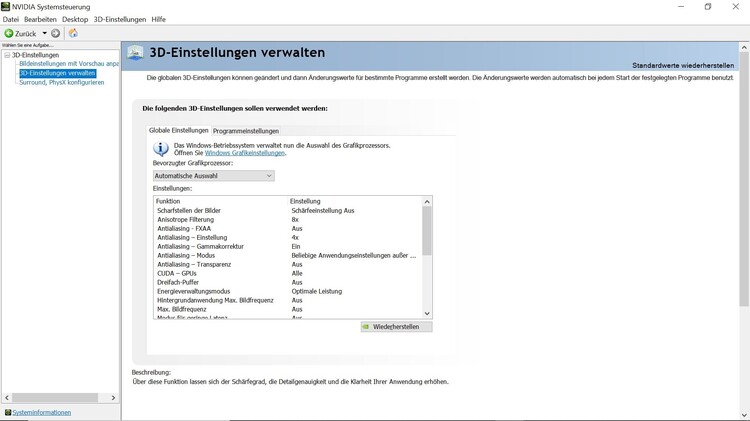
Task: Click main page scroll down arrow
Action: 744,415
